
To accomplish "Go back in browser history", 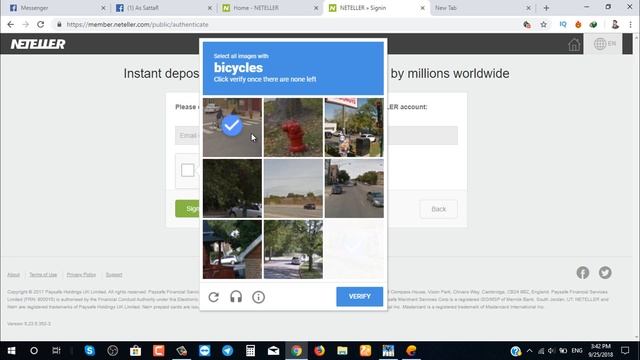I will coord(11,24).
